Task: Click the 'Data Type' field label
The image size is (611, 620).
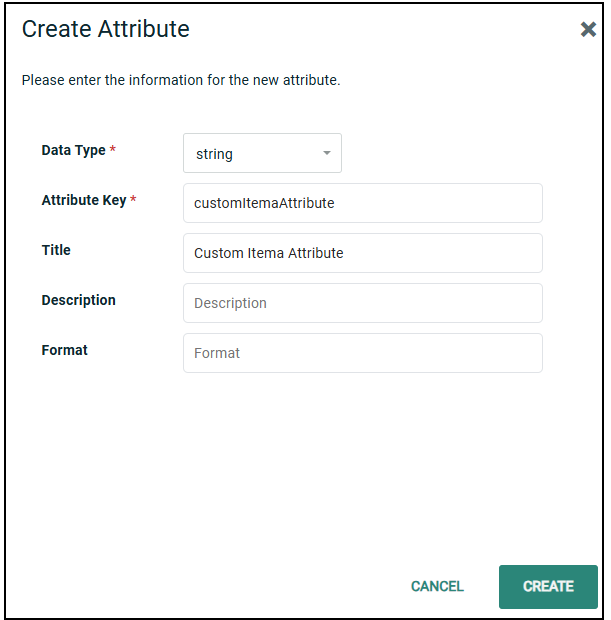Action: tap(73, 150)
